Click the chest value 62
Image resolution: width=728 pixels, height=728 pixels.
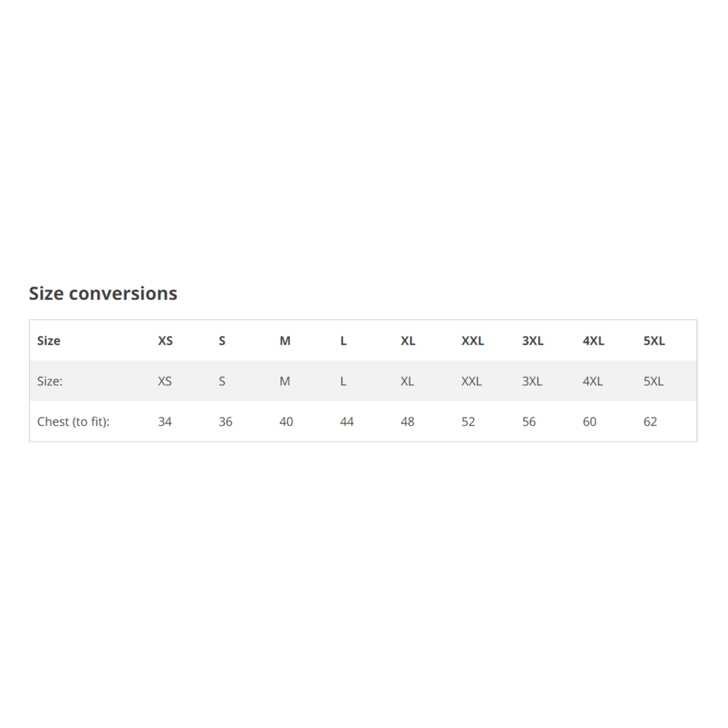pyautogui.click(x=651, y=422)
